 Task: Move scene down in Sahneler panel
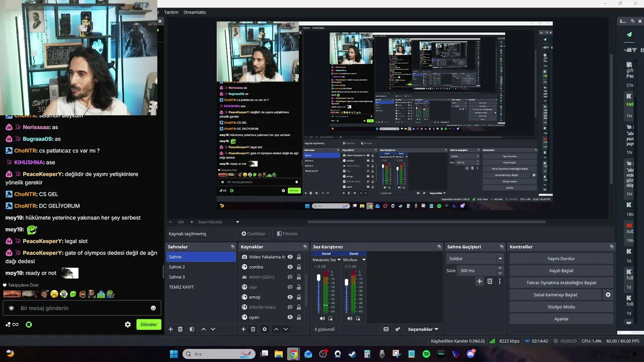tap(213, 329)
